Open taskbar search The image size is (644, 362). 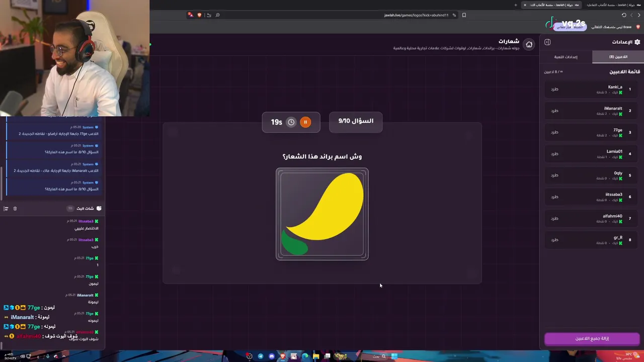pyautogui.click(x=379, y=356)
